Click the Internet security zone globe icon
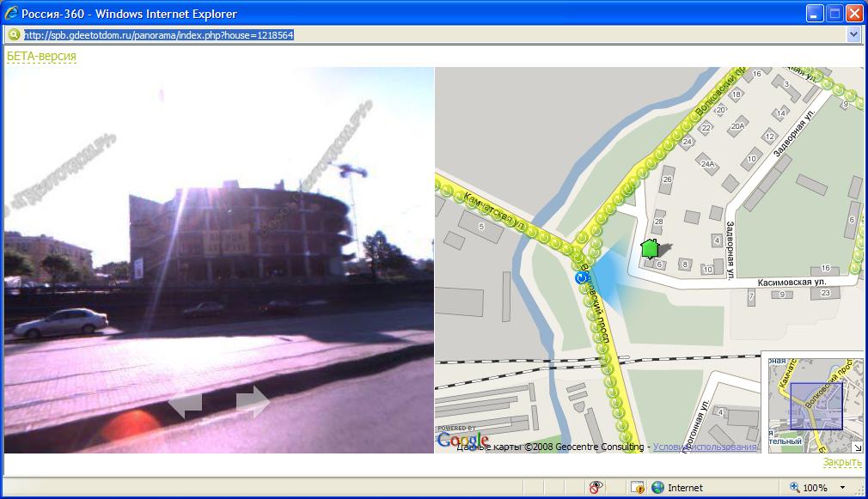This screenshot has height=499, width=868. 658,488
